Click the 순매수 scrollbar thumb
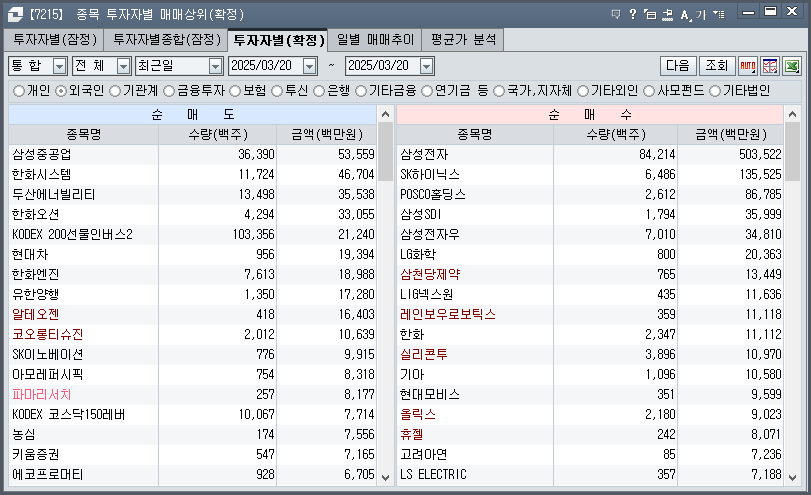The width and height of the screenshot is (811, 495). tap(792, 152)
